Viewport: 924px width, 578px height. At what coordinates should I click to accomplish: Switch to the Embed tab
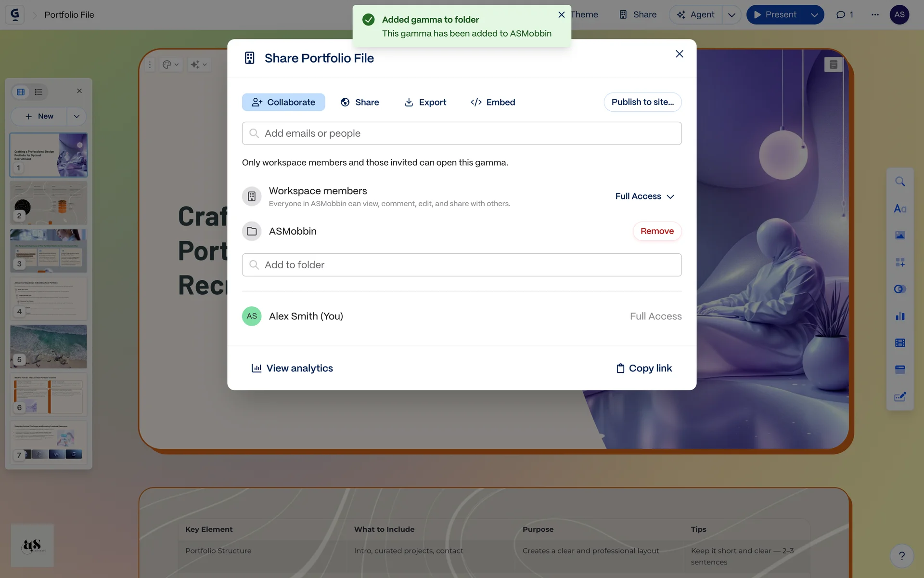pos(493,102)
